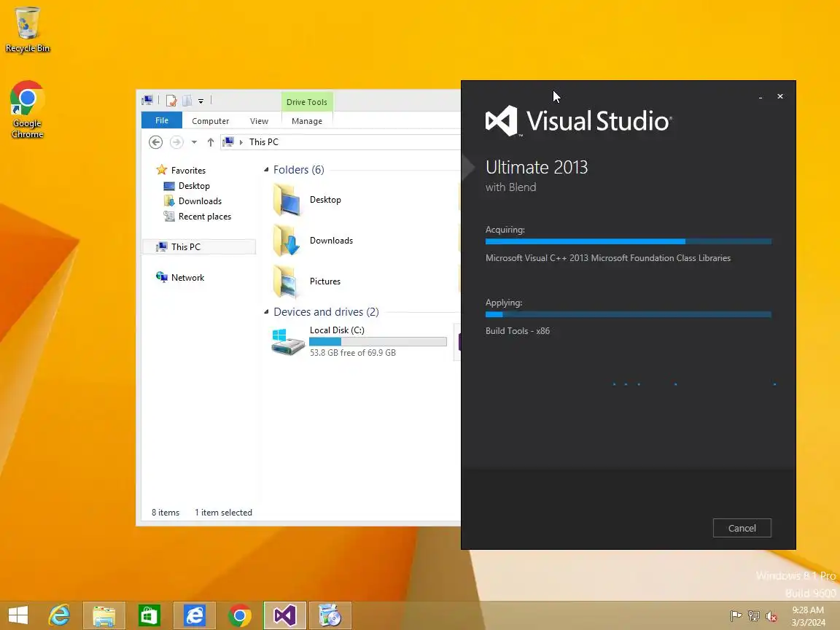Click the Visual Studio logo icon

coord(502,120)
